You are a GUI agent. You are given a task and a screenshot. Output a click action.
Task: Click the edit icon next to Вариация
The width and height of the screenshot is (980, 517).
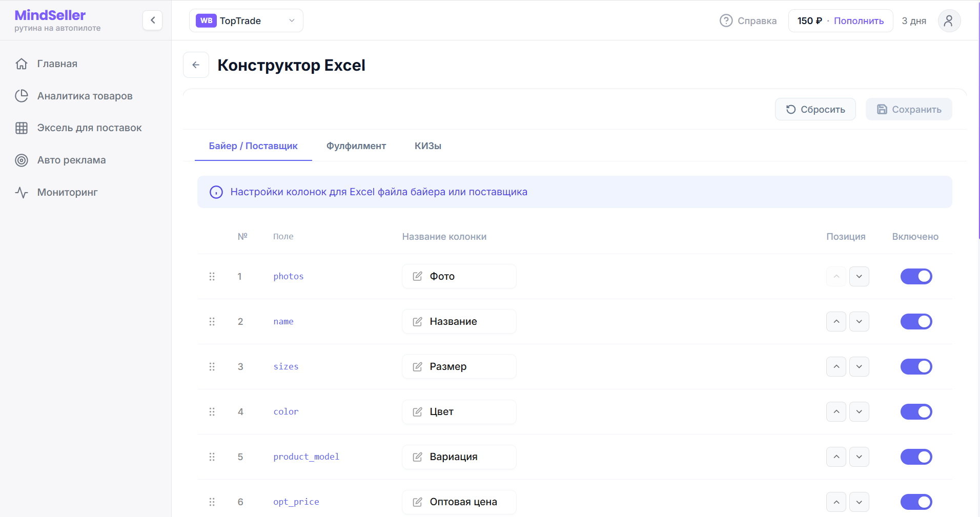tap(418, 457)
